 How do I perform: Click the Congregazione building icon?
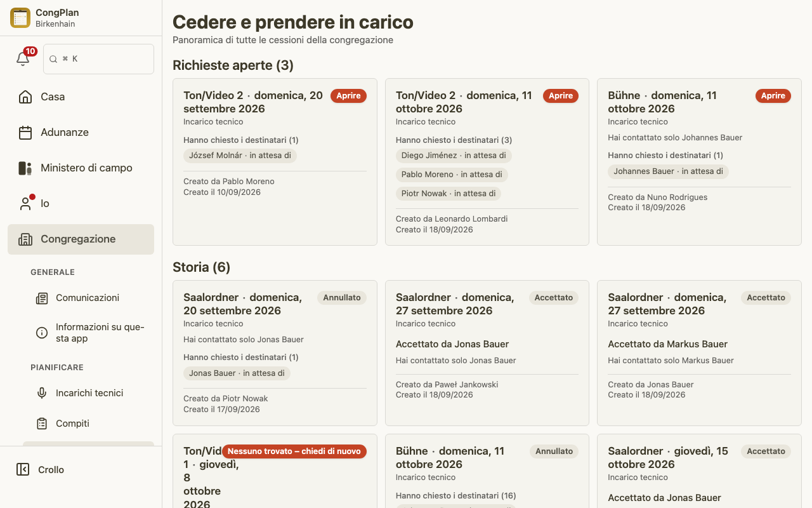25,239
